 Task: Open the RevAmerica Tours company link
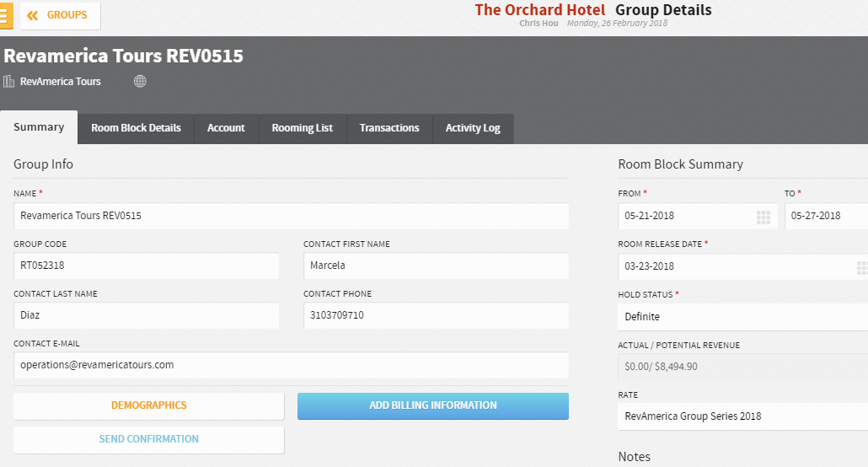[x=61, y=82]
